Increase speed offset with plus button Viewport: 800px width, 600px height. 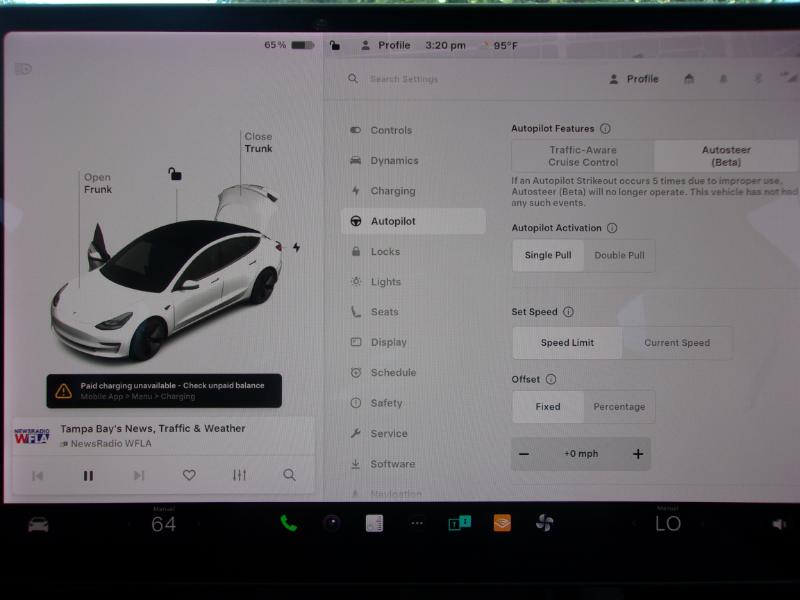(x=638, y=454)
